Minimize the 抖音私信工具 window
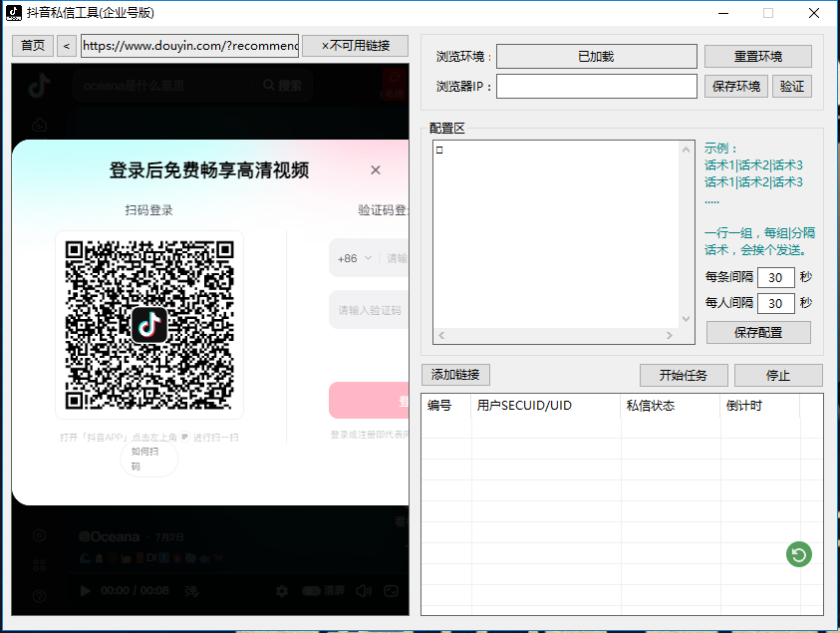This screenshot has width=840, height=633. click(723, 13)
